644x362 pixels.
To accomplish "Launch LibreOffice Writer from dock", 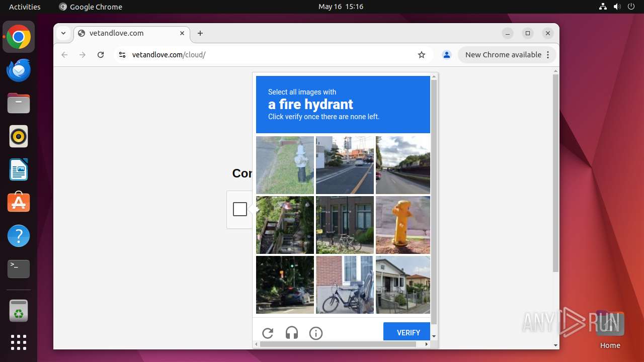I will click(19, 169).
